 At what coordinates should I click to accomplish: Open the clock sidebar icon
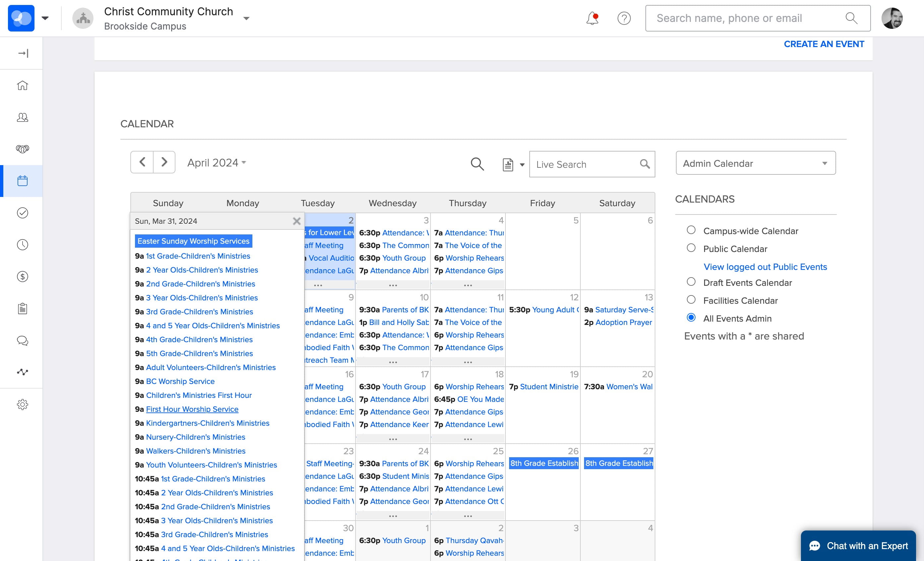23,245
